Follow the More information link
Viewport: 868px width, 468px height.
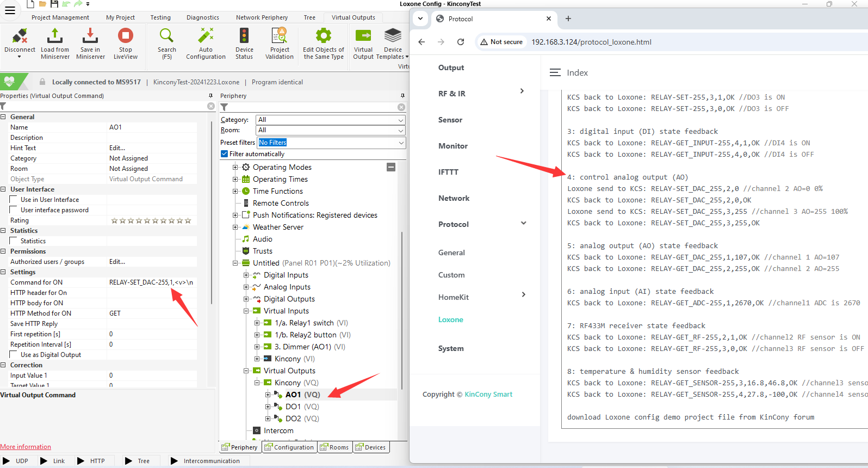(26, 447)
